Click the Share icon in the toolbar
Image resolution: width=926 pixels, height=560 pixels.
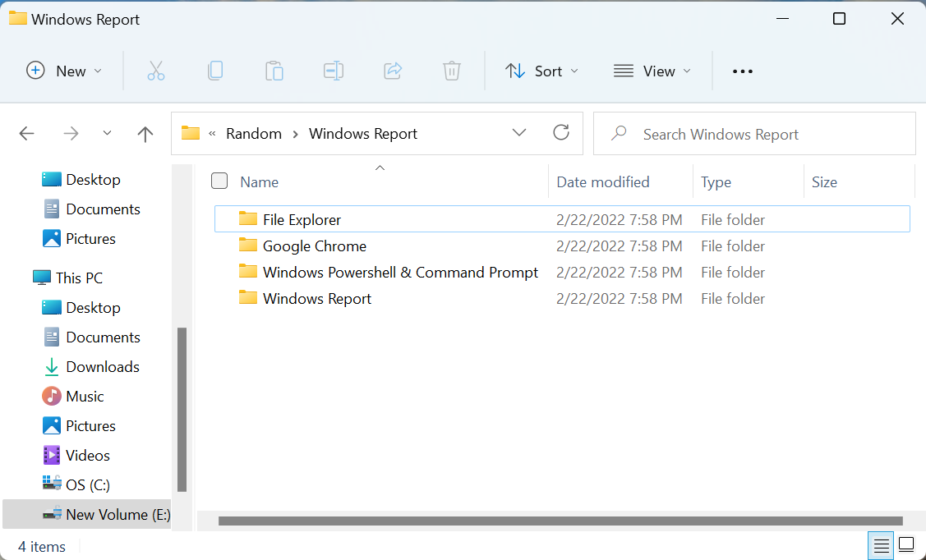click(393, 71)
